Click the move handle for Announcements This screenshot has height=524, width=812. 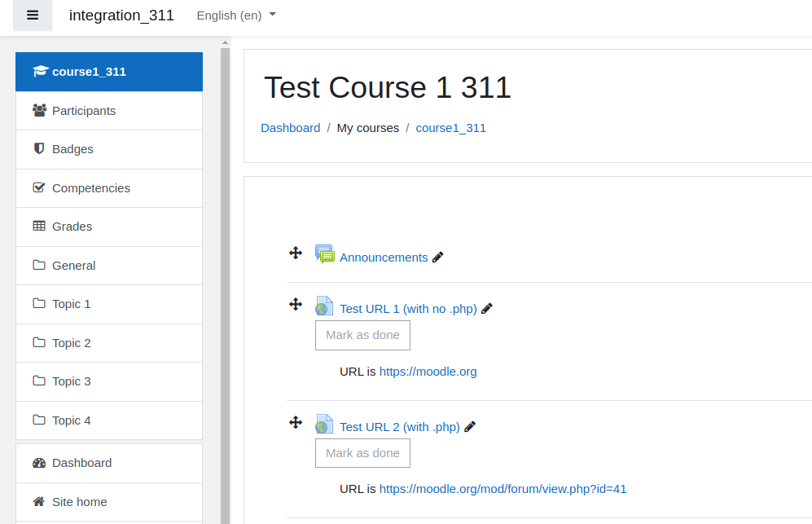pos(296,253)
